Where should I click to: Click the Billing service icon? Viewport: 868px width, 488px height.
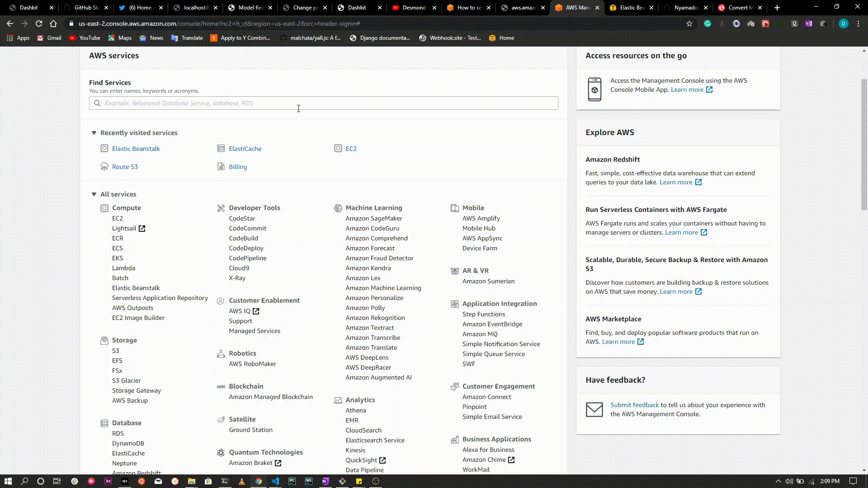221,167
